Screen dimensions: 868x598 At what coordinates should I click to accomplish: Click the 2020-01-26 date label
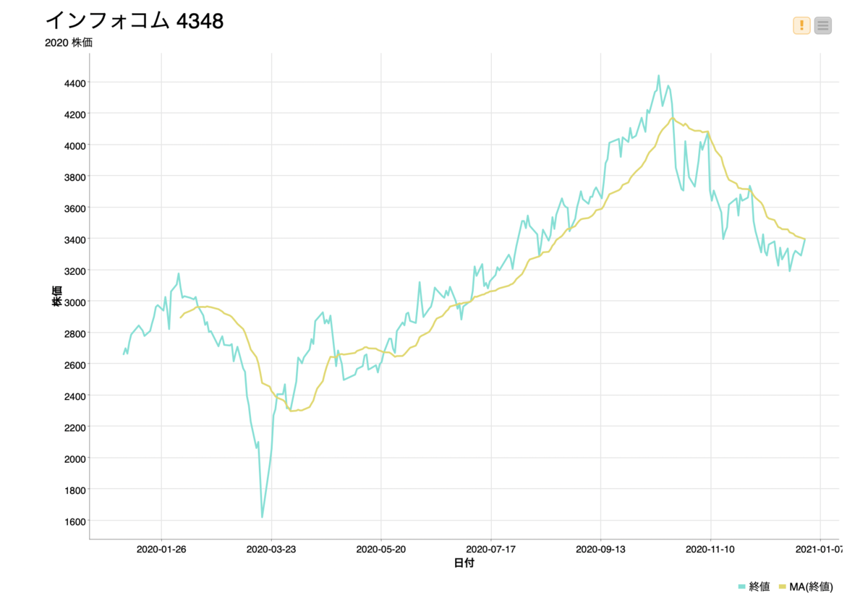161,549
